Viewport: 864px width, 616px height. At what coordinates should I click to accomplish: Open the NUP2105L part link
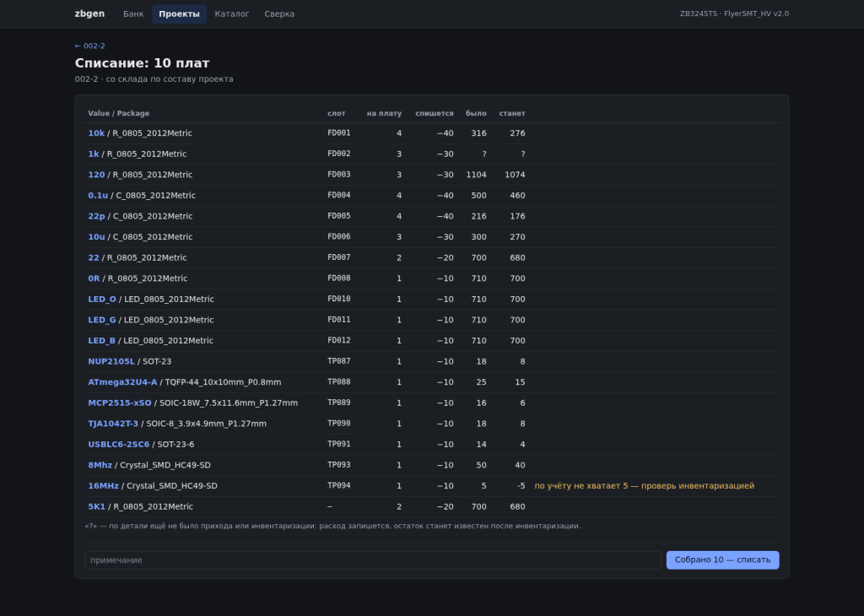pyautogui.click(x=111, y=361)
